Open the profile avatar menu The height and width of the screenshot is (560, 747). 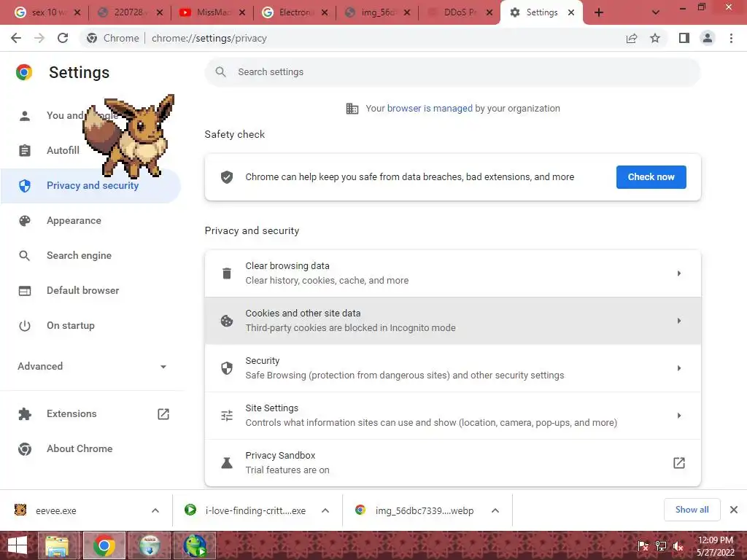[x=708, y=38]
